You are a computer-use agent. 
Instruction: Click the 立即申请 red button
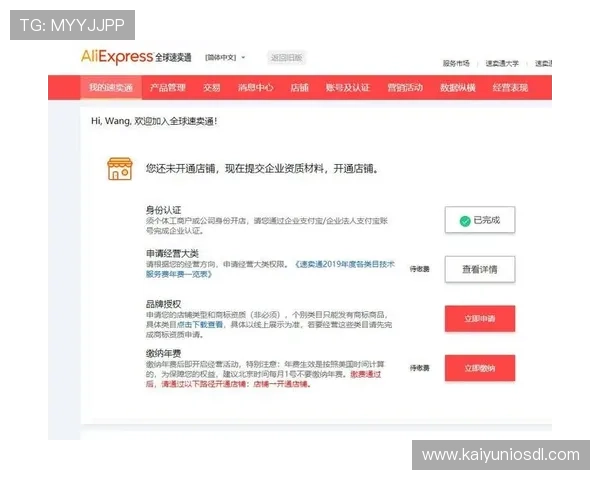pyautogui.click(x=480, y=318)
